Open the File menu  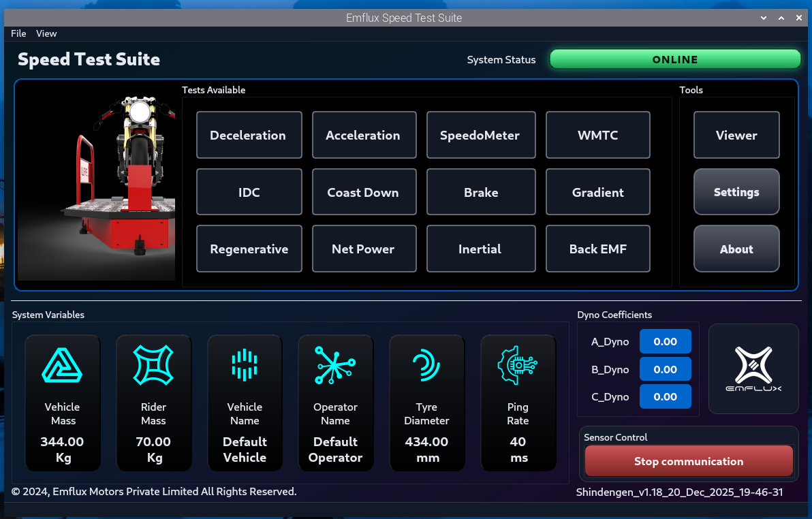tap(18, 33)
